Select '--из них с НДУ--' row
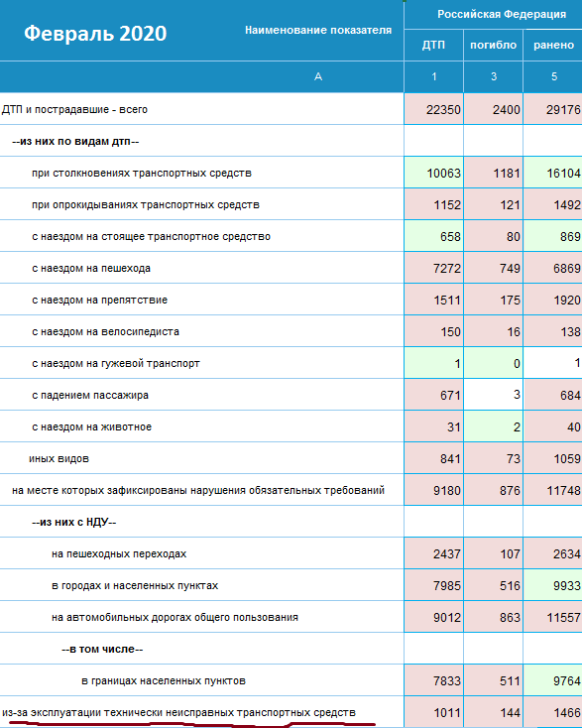The width and height of the screenshot is (582, 728). point(73,522)
